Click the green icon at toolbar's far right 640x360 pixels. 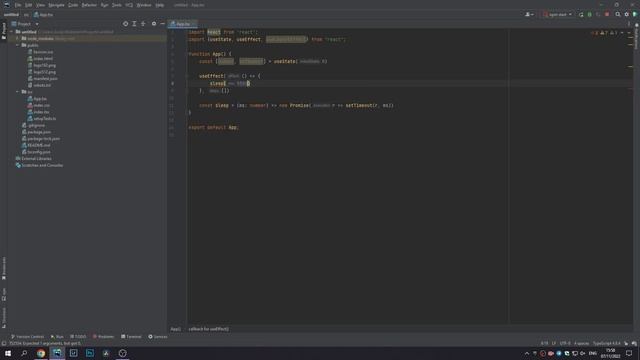click(635, 14)
